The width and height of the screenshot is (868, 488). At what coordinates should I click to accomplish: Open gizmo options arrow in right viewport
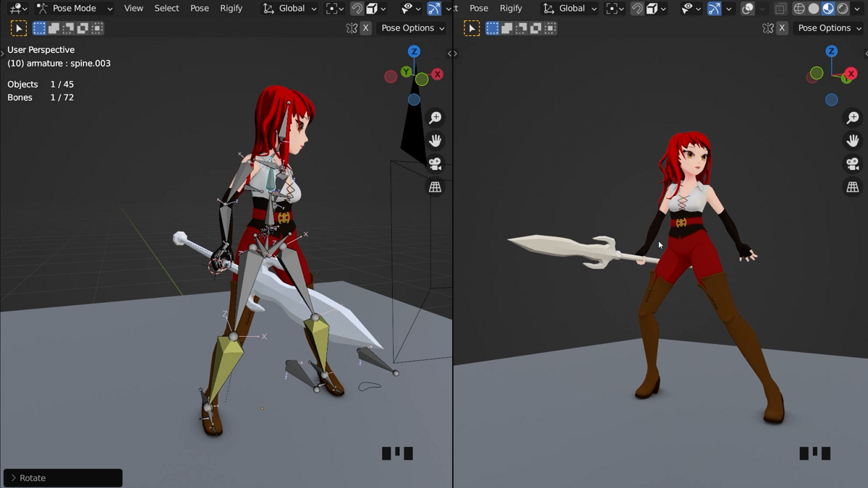pyautogui.click(x=729, y=9)
